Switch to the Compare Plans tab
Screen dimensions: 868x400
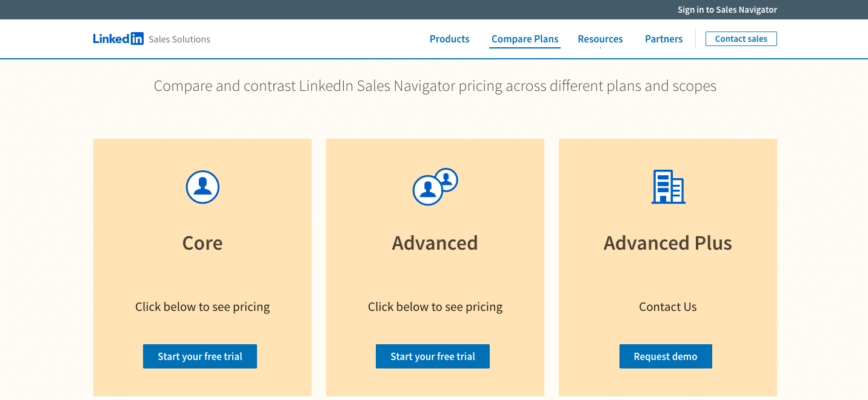pos(524,39)
